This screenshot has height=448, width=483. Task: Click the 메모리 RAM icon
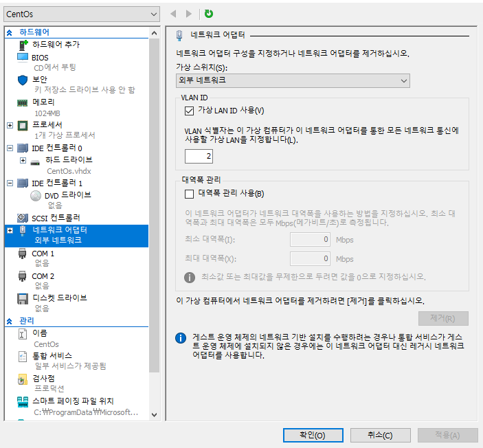pyautogui.click(x=22, y=103)
